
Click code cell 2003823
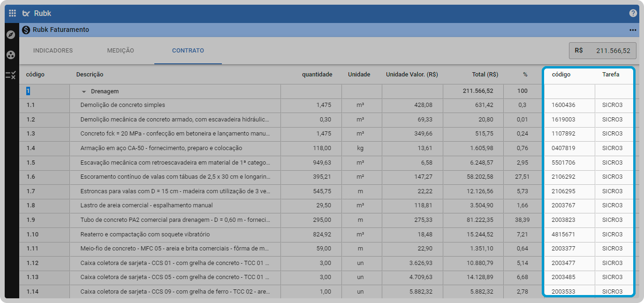coord(569,220)
